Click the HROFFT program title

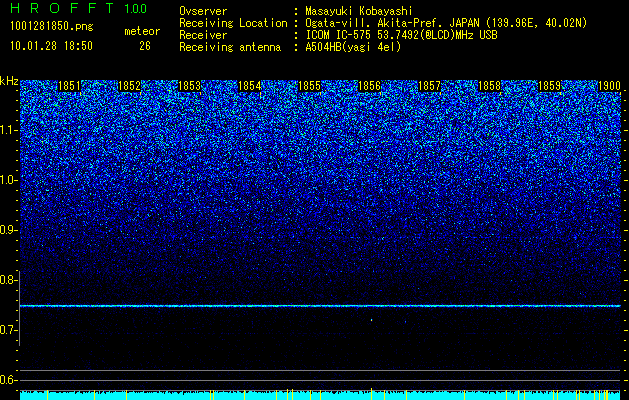click(x=63, y=8)
